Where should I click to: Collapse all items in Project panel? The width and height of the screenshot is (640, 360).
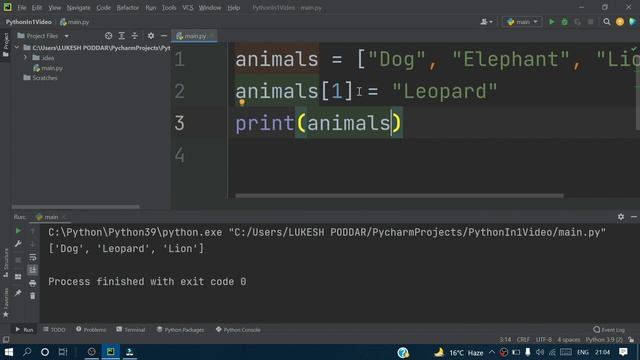tap(135, 36)
